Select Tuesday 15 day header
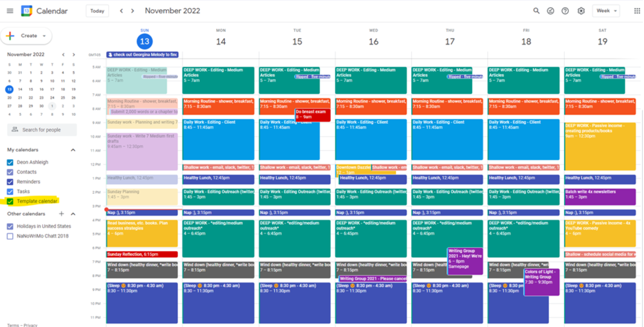 (x=297, y=42)
